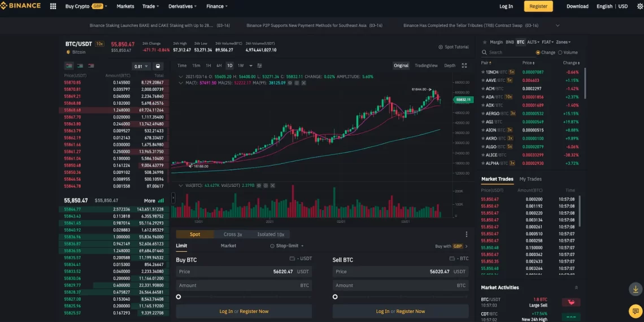Remove the Volume indicator with its X icon
This screenshot has width=644, height=322.
[272, 186]
